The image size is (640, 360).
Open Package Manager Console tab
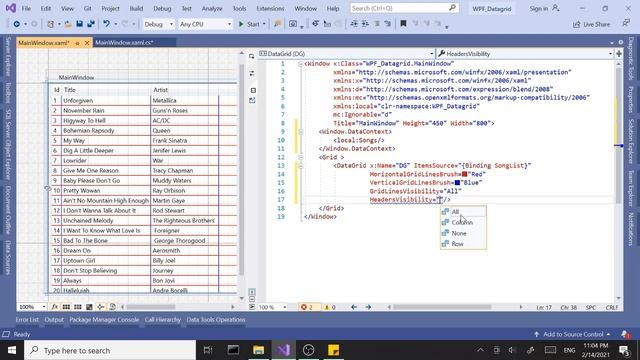coord(104,320)
